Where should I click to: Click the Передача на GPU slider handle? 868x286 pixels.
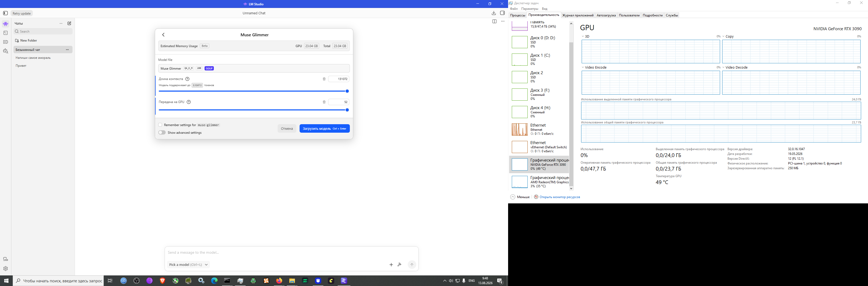pos(347,110)
